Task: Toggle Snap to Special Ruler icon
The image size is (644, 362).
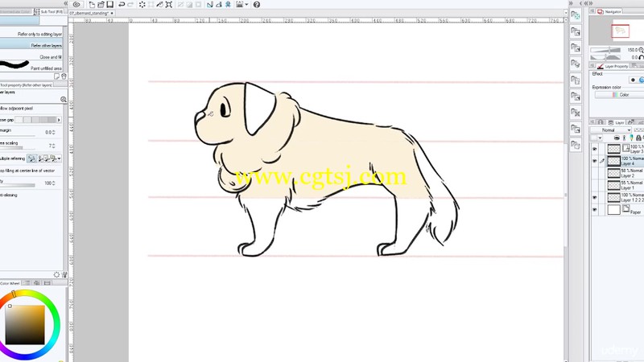Action: point(219,5)
